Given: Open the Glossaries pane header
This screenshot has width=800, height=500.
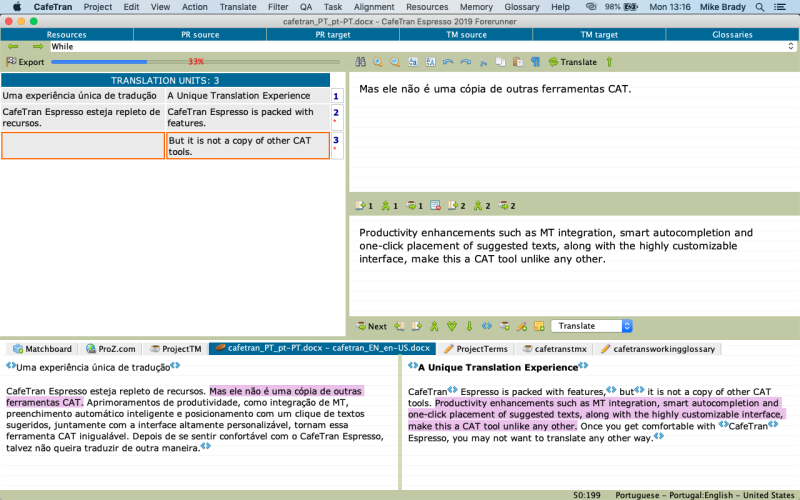Looking at the screenshot, I should click(x=732, y=35).
